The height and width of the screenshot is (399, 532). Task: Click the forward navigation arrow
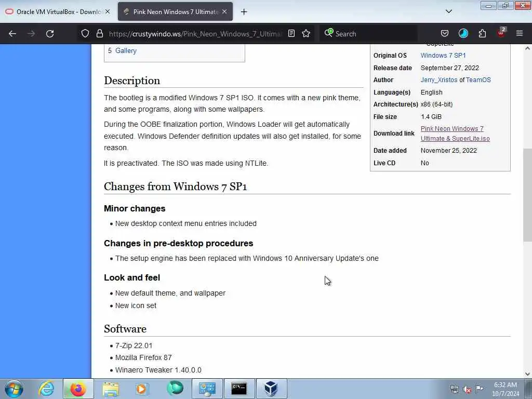click(31, 34)
